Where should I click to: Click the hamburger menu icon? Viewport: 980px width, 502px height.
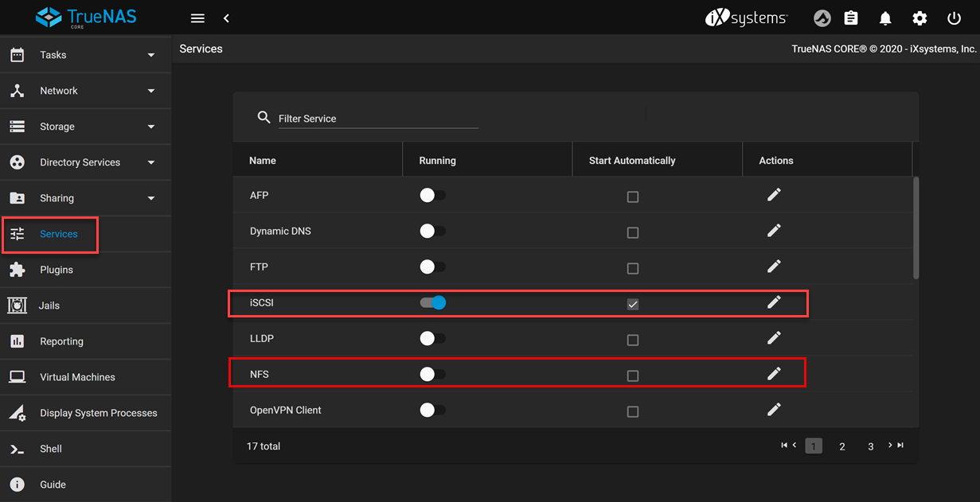[197, 18]
